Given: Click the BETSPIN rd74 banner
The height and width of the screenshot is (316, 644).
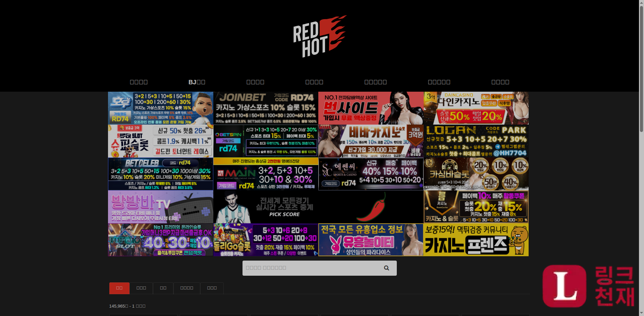Looking at the screenshot, I should pos(266,141).
